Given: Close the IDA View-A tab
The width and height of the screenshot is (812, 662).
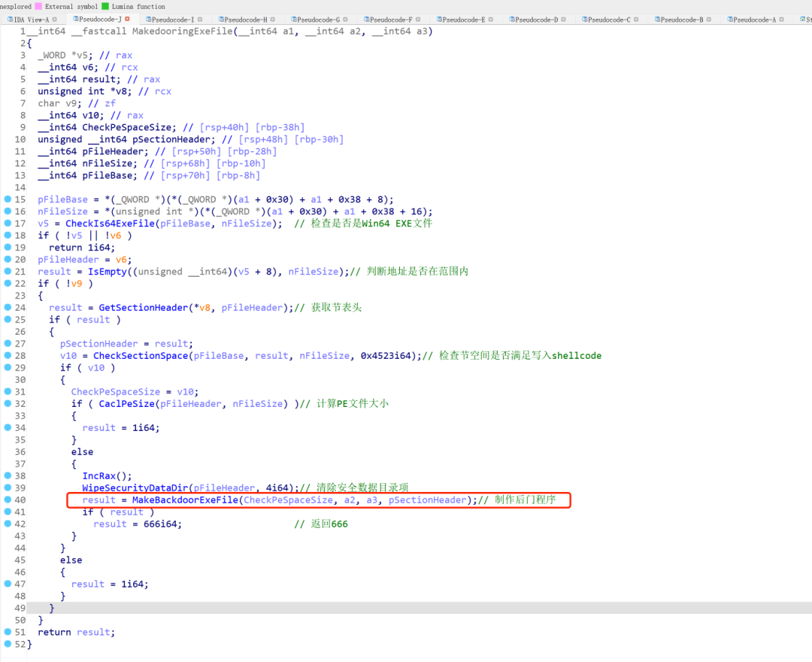Looking at the screenshot, I should 54,20.
